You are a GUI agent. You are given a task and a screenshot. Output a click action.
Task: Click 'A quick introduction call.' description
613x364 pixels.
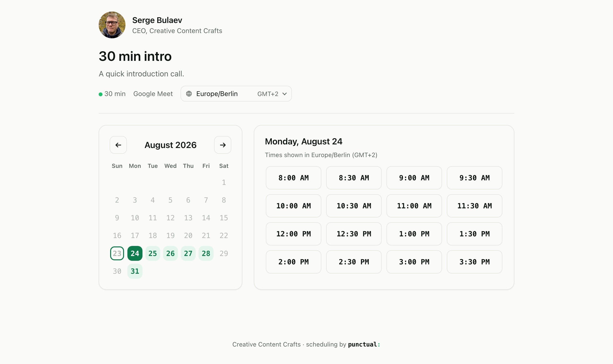[x=141, y=74]
